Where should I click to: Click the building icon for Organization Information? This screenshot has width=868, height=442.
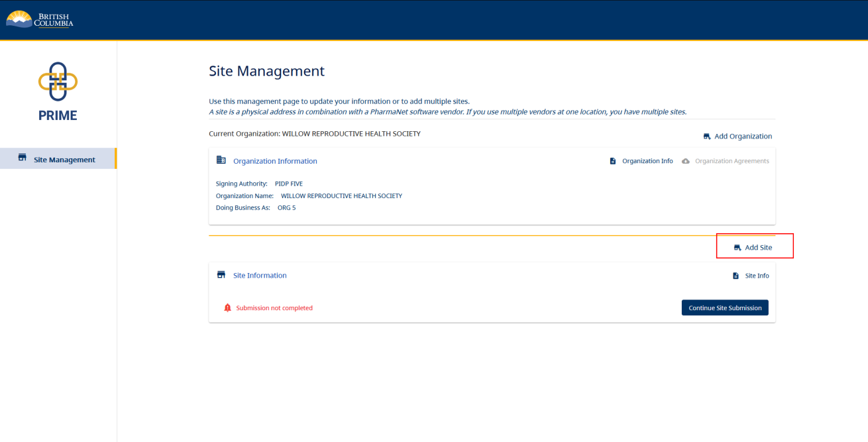[x=221, y=160]
